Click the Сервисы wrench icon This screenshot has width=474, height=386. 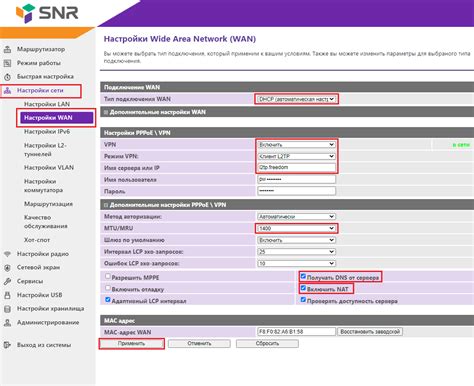(x=7, y=281)
